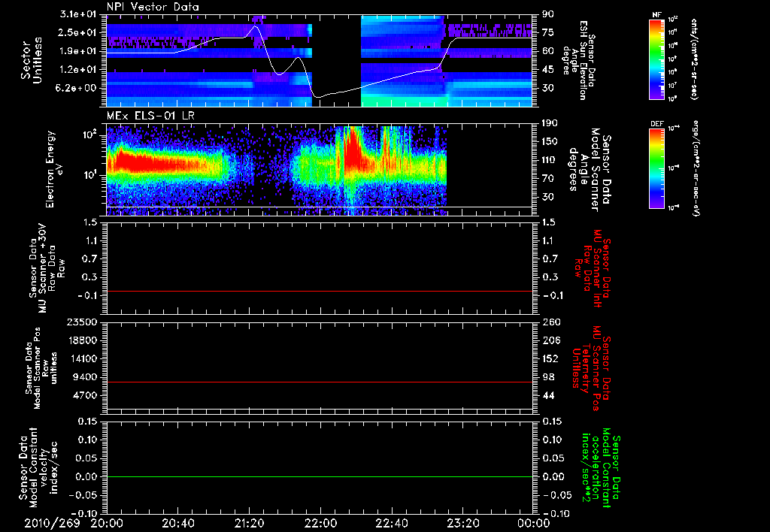The height and width of the screenshot is (532, 770).
Task: Click the '23:20' time tick label
Action: pyautogui.click(x=462, y=523)
